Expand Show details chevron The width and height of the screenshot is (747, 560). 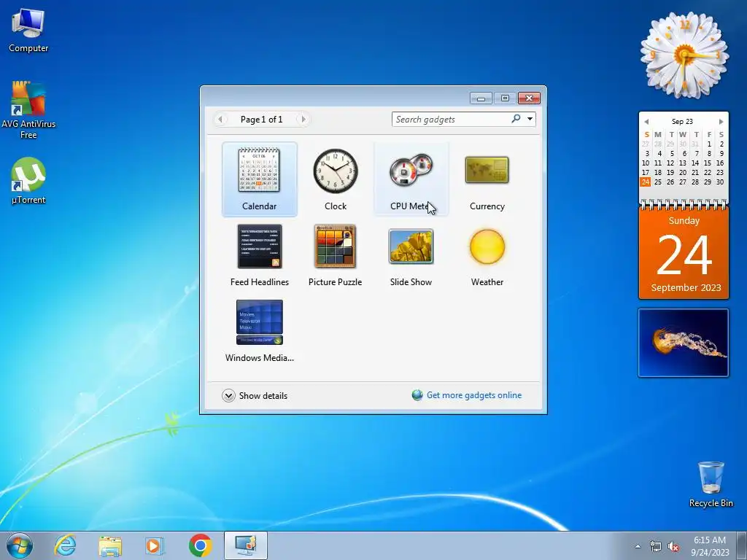point(228,396)
